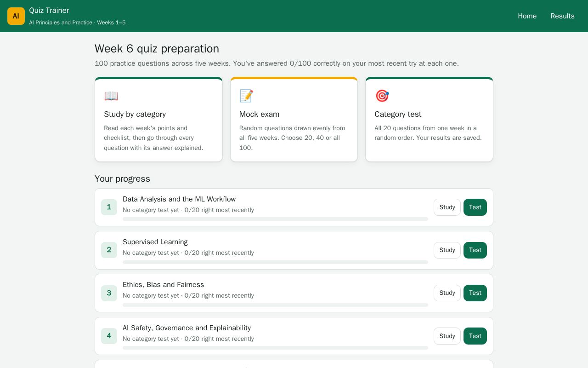
Task: Click 'AI Safety, Governance and Explainability' title
Action: point(187,328)
